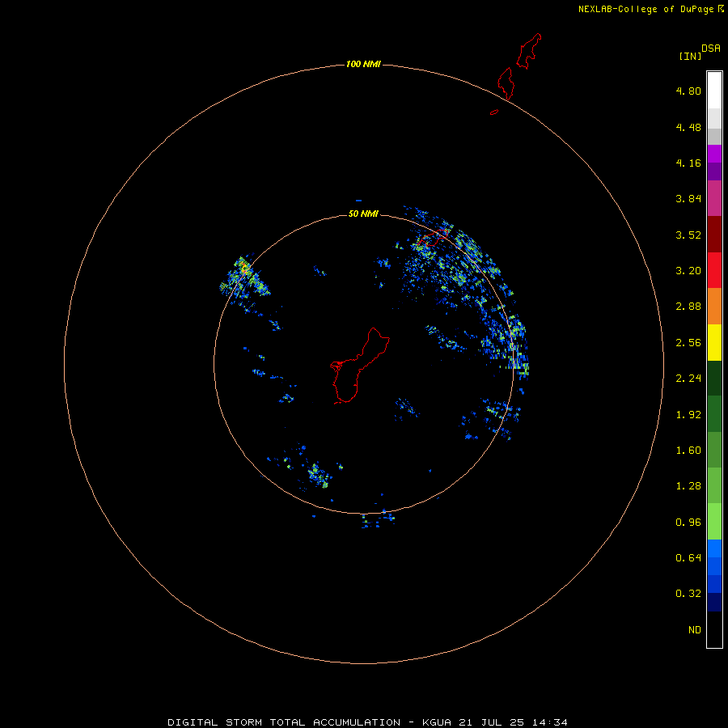Pick the navy blue swatch above ND

(x=714, y=602)
